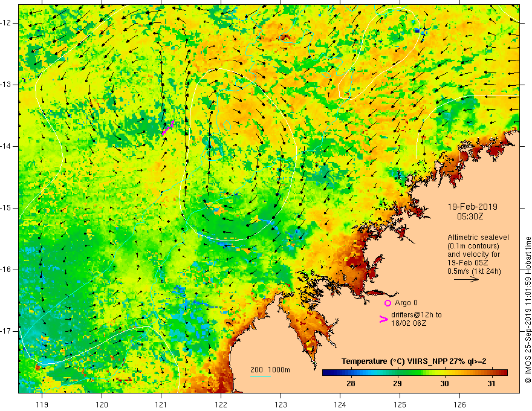Viewport: 532px width, 411px height.
Task: Click the magenta drifter track near 121E
Action: pyautogui.click(x=168, y=128)
